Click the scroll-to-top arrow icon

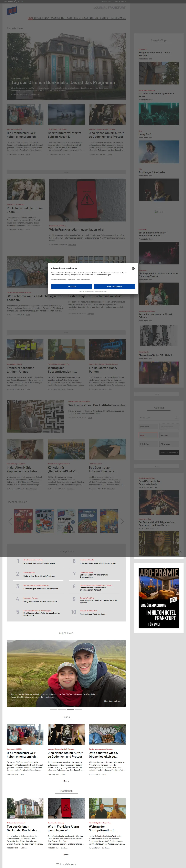point(180,552)
